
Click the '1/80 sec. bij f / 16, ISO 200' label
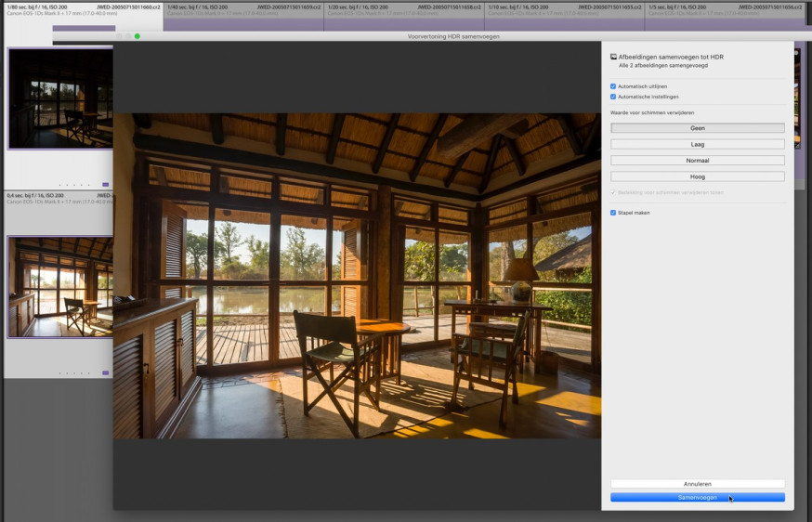point(37,7)
